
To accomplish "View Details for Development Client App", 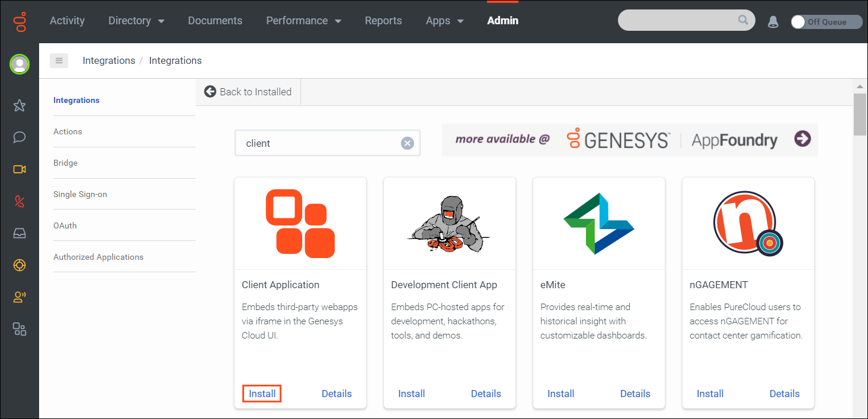I will (x=486, y=394).
